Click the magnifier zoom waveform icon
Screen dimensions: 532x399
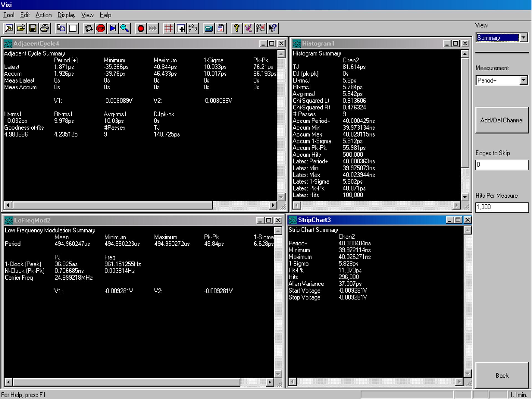tap(125, 28)
